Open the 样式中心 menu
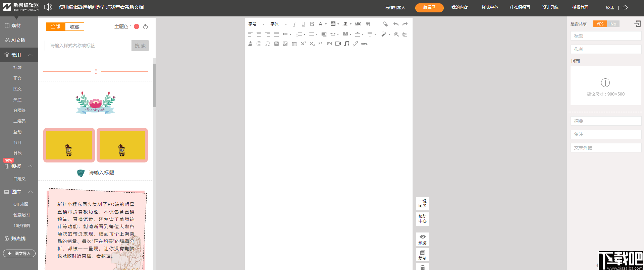This screenshot has width=644, height=270. 490,7
